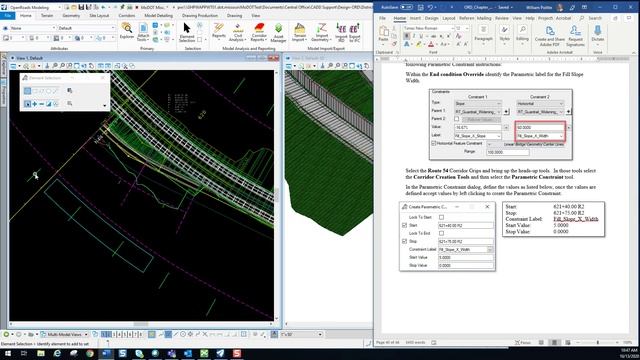
Task: Open the Insert tab in Word
Action: (x=415, y=18)
